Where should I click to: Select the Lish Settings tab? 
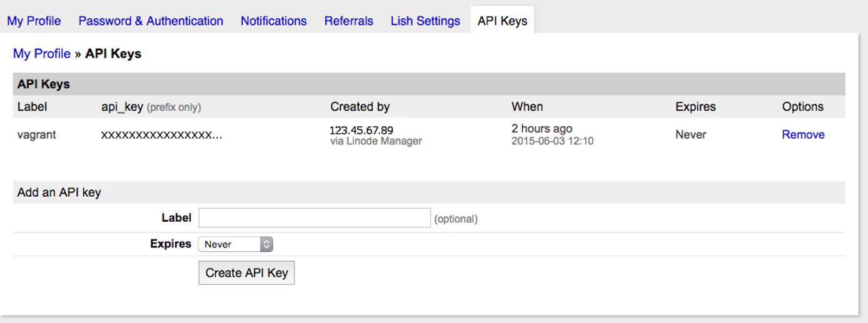[425, 21]
